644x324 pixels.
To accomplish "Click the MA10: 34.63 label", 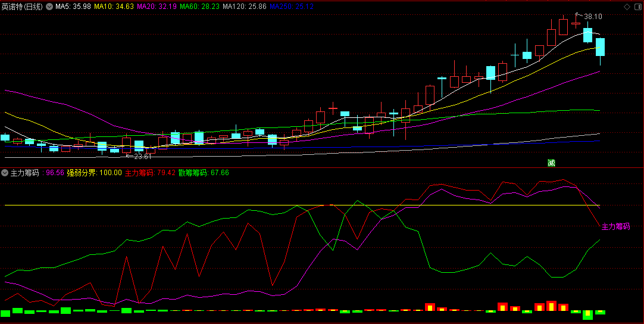I will coord(114,7).
